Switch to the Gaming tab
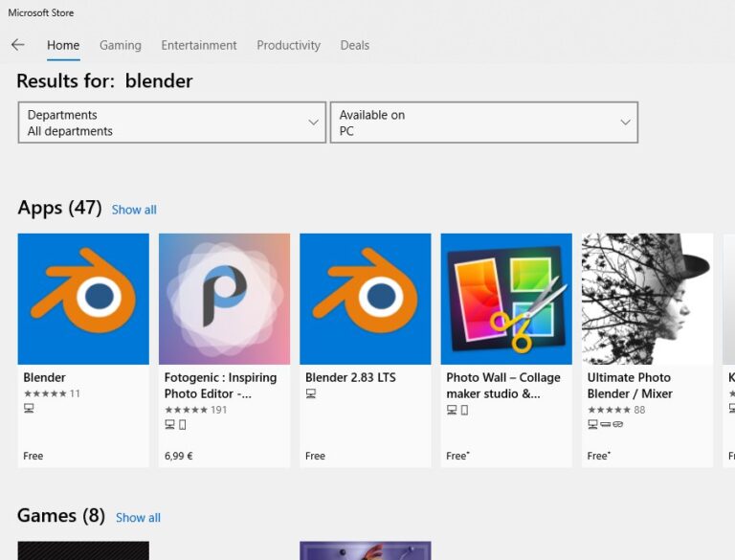 click(x=121, y=46)
